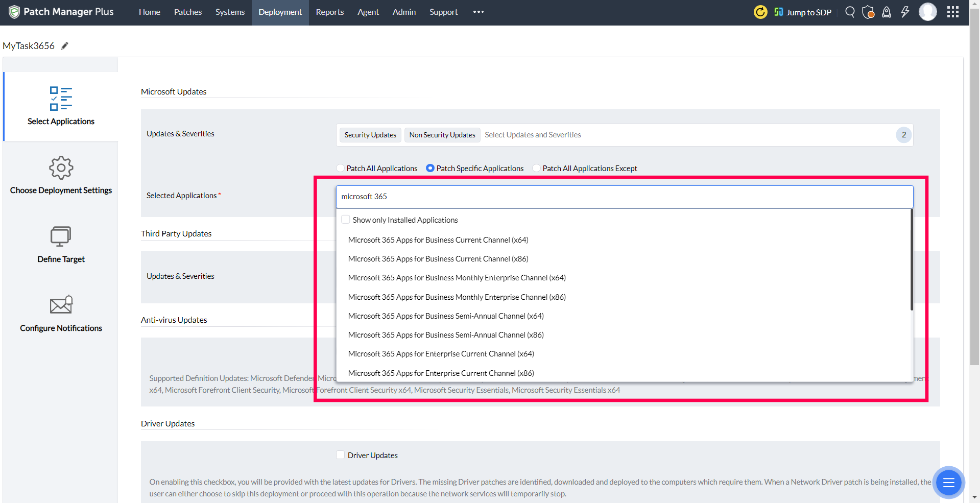Click the selected count badge showing 2
Image resolution: width=980 pixels, height=503 pixels.
pos(904,135)
